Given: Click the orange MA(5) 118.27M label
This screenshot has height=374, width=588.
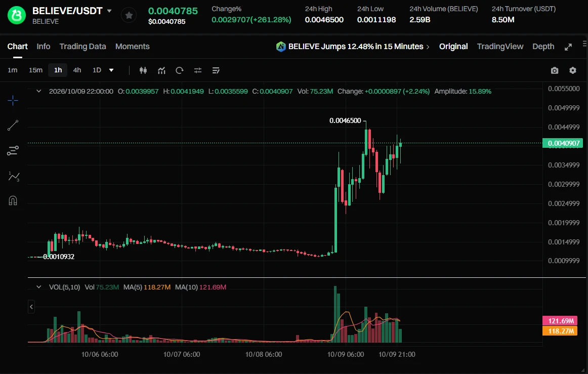Looking at the screenshot, I should pyautogui.click(x=560, y=331).
